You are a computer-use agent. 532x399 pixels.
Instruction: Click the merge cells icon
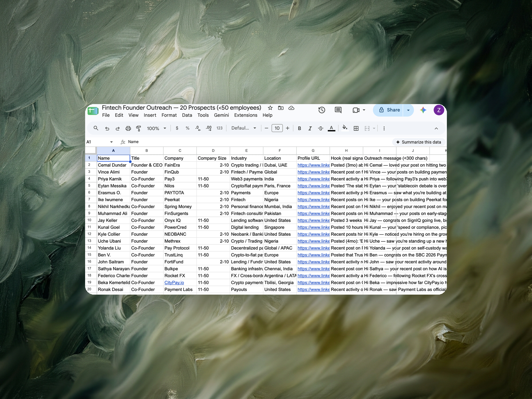(x=367, y=128)
